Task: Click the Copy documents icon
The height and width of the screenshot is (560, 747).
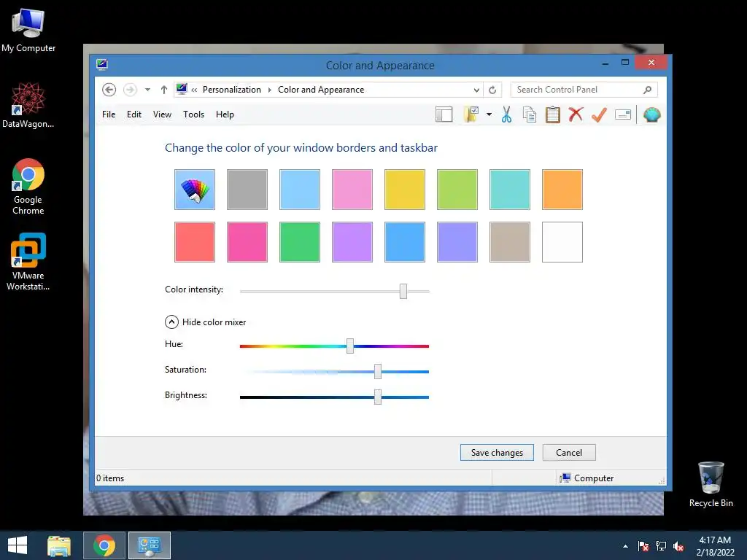Action: (530, 114)
